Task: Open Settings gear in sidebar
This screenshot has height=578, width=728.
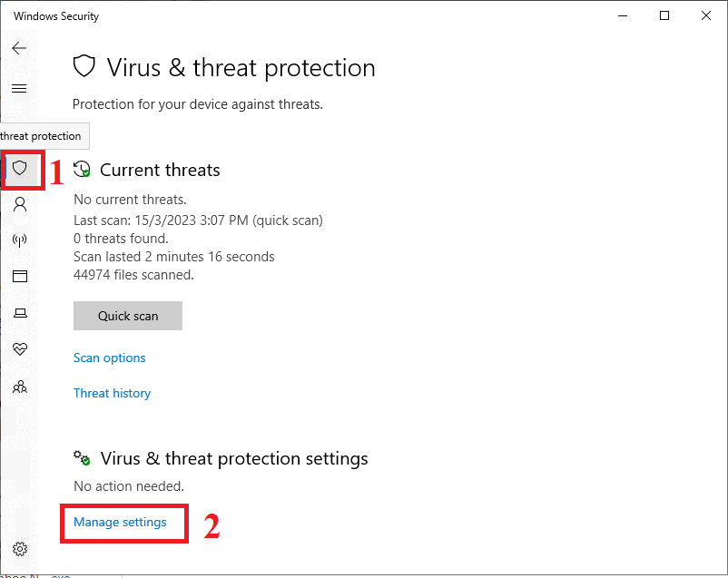Action: coord(19,549)
